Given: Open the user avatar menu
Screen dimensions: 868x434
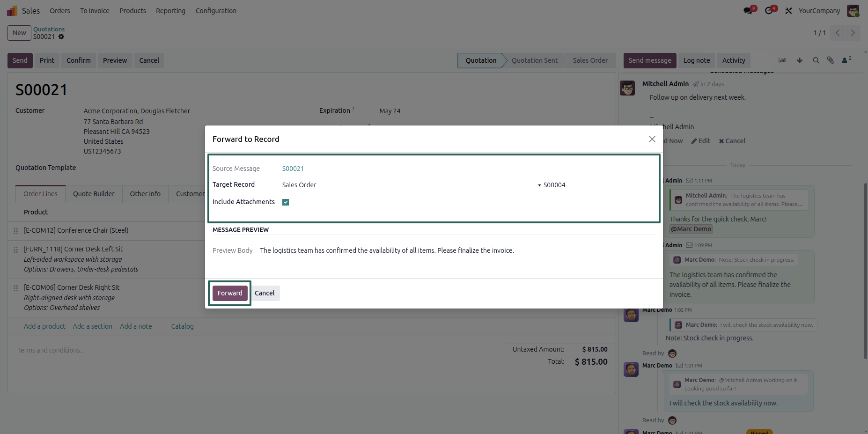Looking at the screenshot, I should click(853, 11).
